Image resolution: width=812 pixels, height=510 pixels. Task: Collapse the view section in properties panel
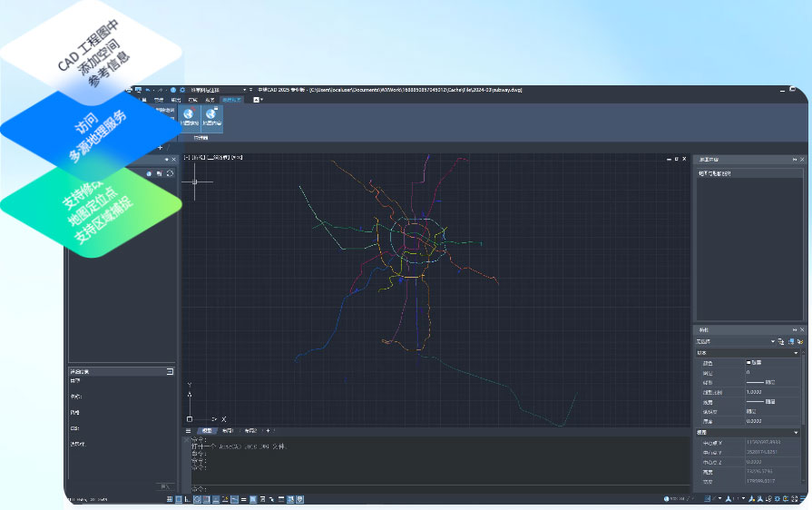click(x=796, y=433)
